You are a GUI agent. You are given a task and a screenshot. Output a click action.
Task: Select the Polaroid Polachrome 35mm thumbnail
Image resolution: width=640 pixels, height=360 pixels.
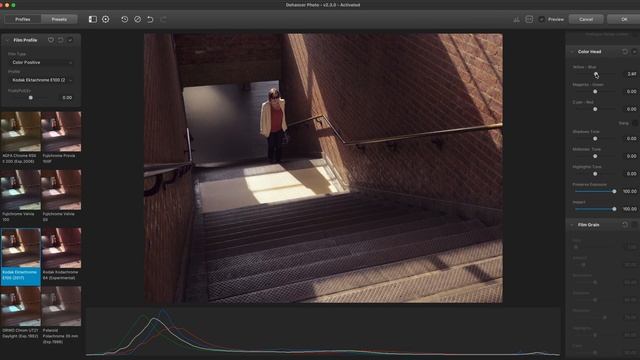click(61, 306)
